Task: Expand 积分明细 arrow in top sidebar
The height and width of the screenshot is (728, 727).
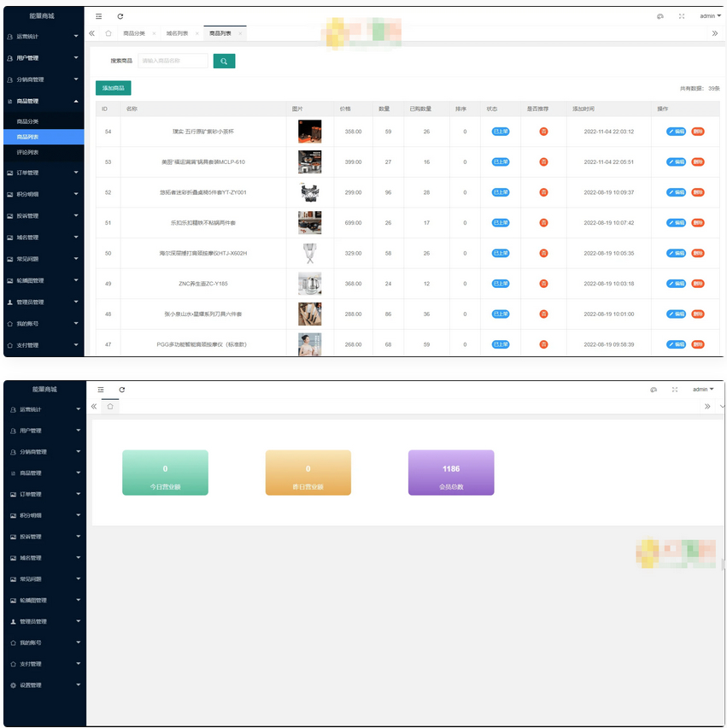Action: (x=76, y=194)
